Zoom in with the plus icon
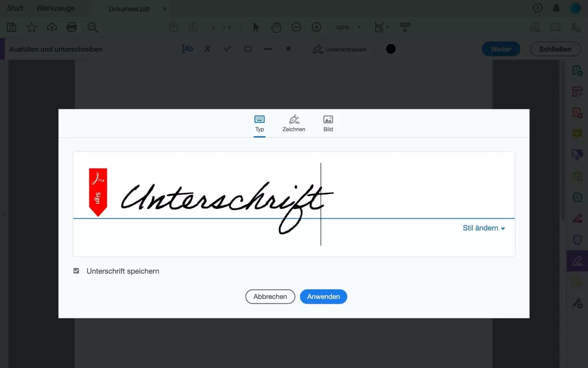 click(x=316, y=28)
